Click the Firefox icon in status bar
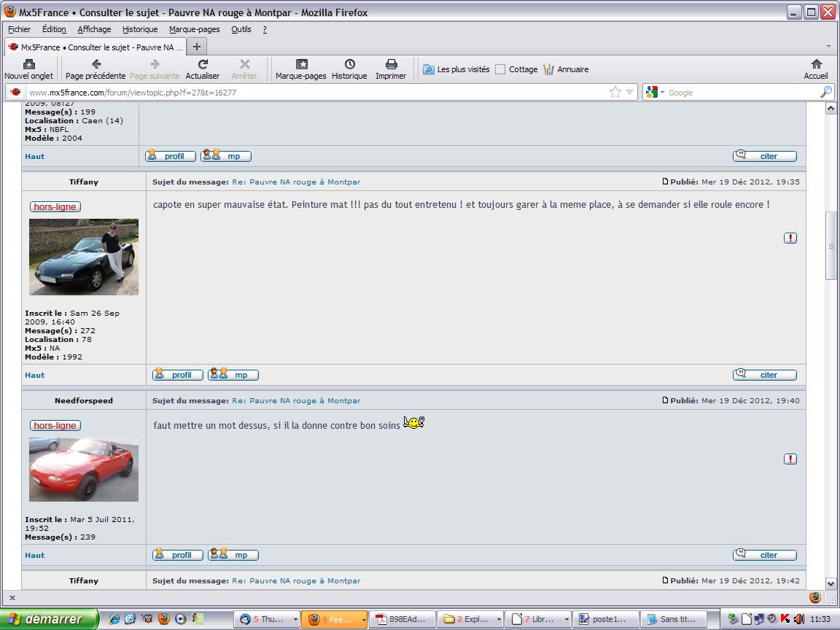Image resolution: width=840 pixels, height=630 pixels. click(814, 596)
